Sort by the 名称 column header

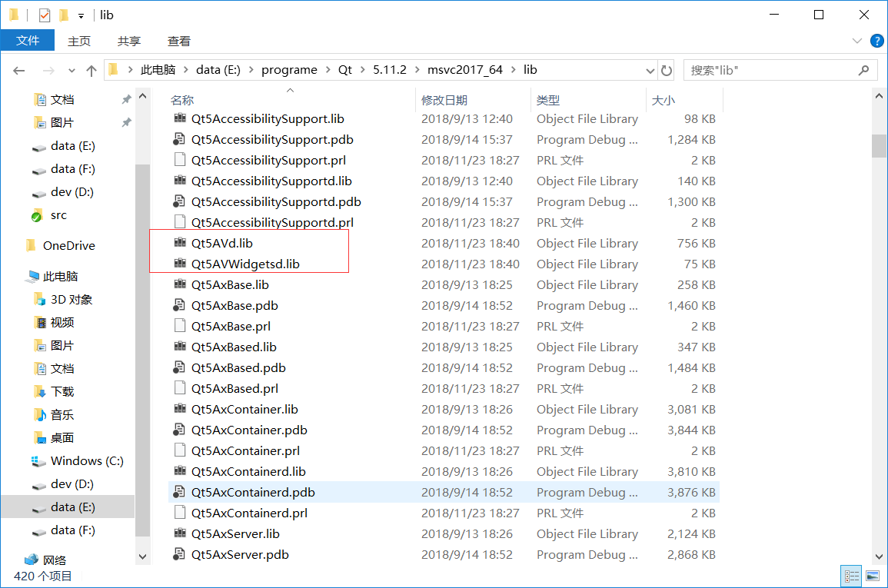click(x=182, y=100)
